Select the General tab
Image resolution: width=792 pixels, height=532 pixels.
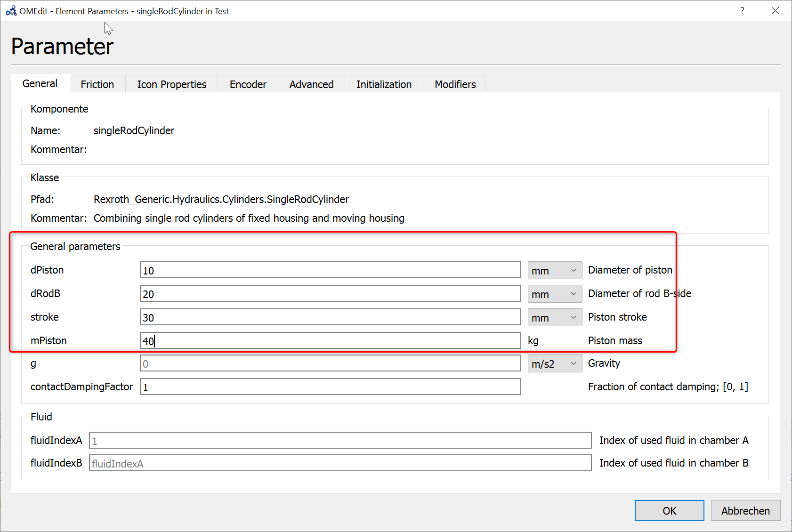tap(40, 83)
